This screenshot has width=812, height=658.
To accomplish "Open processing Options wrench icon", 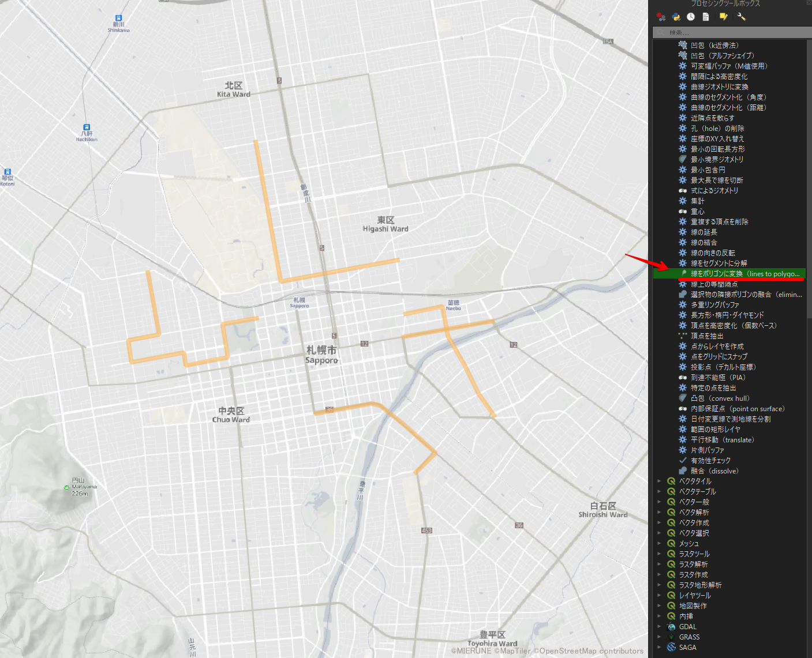I will (741, 17).
